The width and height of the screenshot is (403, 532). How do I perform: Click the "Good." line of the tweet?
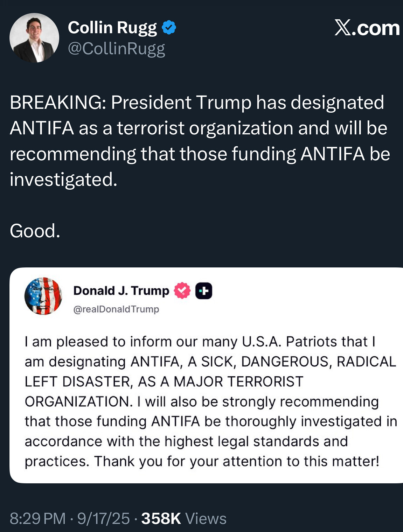point(35,231)
